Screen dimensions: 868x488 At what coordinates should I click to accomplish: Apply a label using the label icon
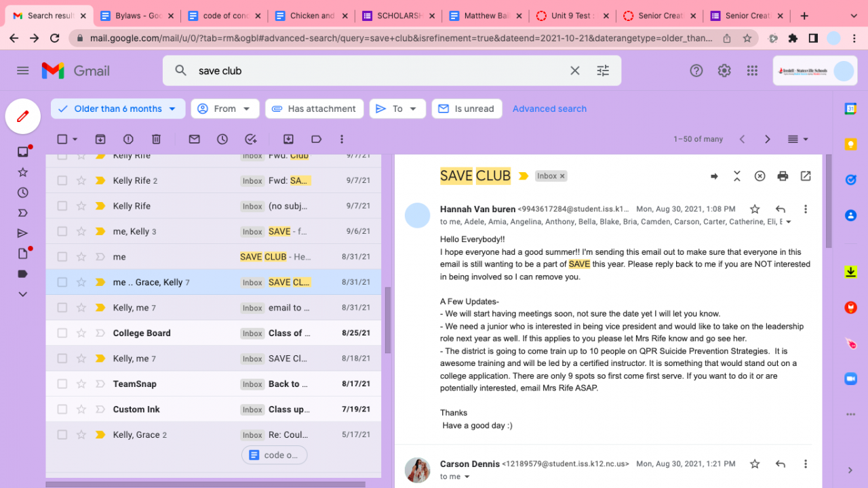316,139
